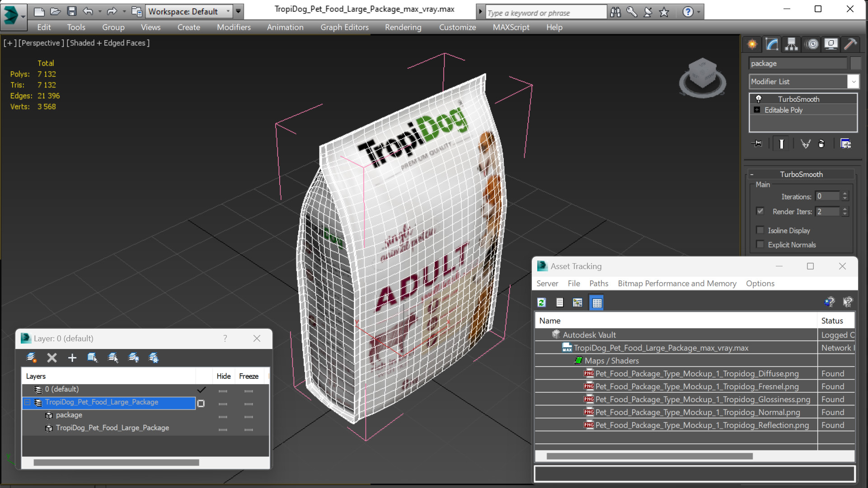The image size is (868, 488).
Task: Open the Modifiers menu
Action: (234, 27)
